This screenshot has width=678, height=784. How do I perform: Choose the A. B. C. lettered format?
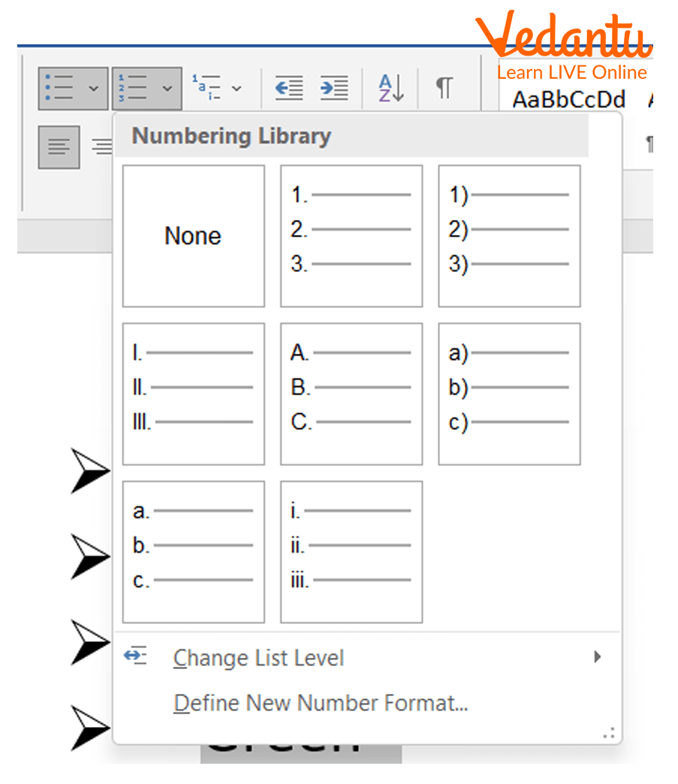pos(351,394)
